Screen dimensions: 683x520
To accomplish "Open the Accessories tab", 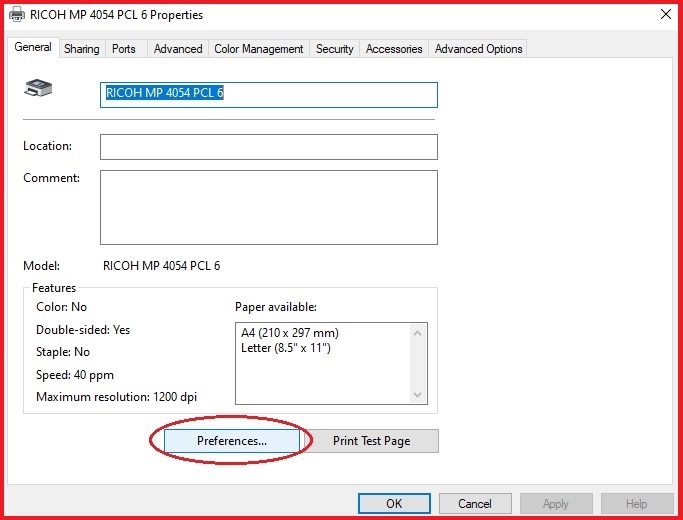I will coord(394,49).
